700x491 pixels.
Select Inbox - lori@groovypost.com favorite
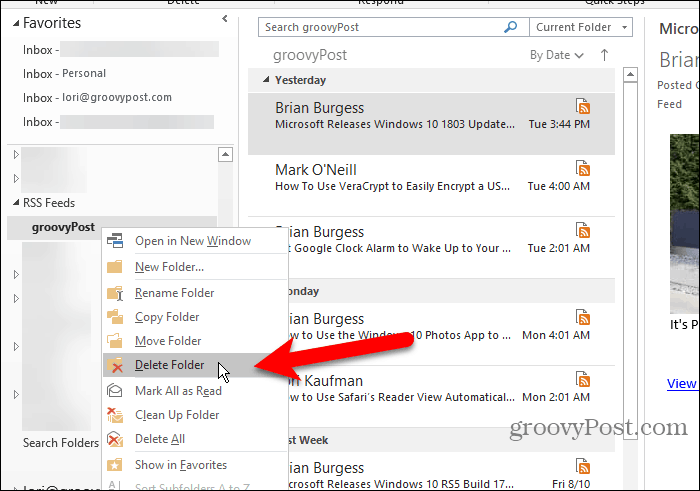coord(97,97)
